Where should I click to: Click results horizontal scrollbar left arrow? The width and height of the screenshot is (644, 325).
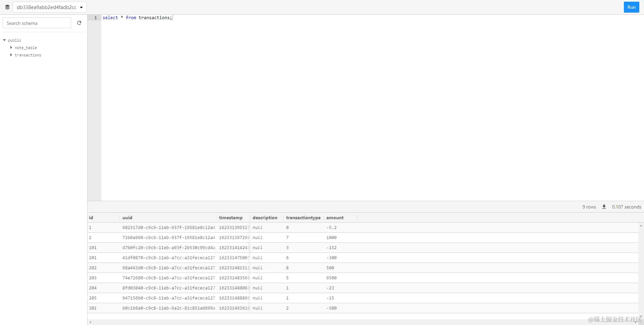(x=90, y=322)
